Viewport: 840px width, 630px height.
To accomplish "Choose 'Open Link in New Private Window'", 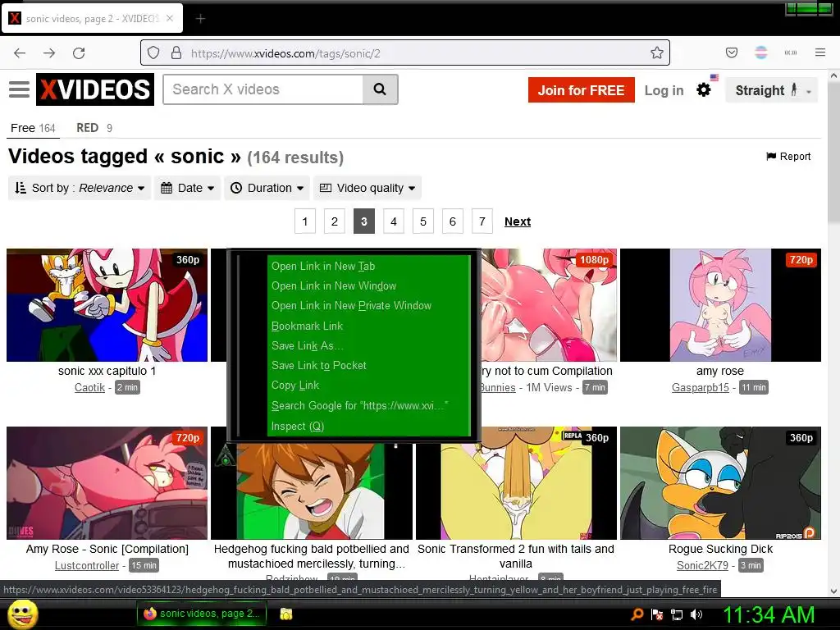I will 369,306.
